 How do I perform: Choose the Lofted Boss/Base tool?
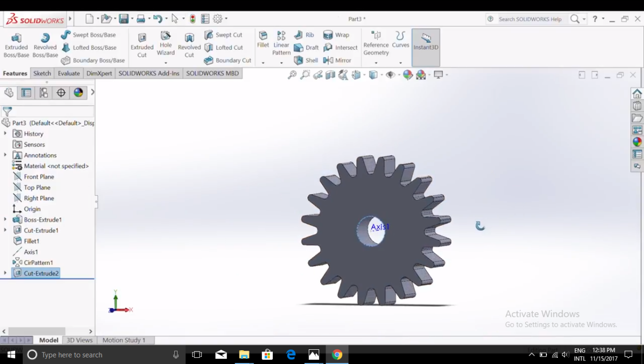tap(89, 47)
